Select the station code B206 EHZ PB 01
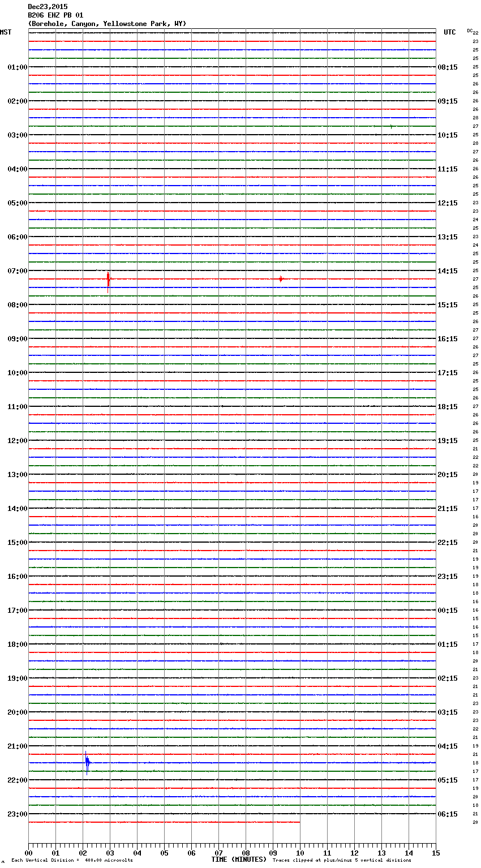 55,15
